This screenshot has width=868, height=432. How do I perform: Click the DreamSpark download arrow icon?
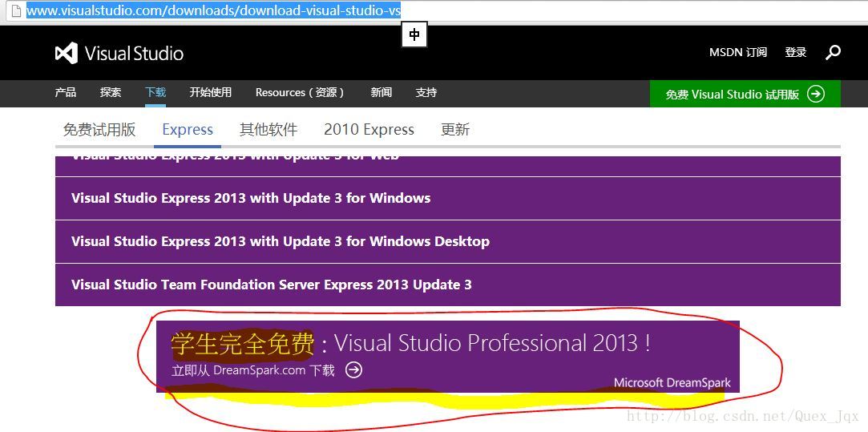[353, 370]
